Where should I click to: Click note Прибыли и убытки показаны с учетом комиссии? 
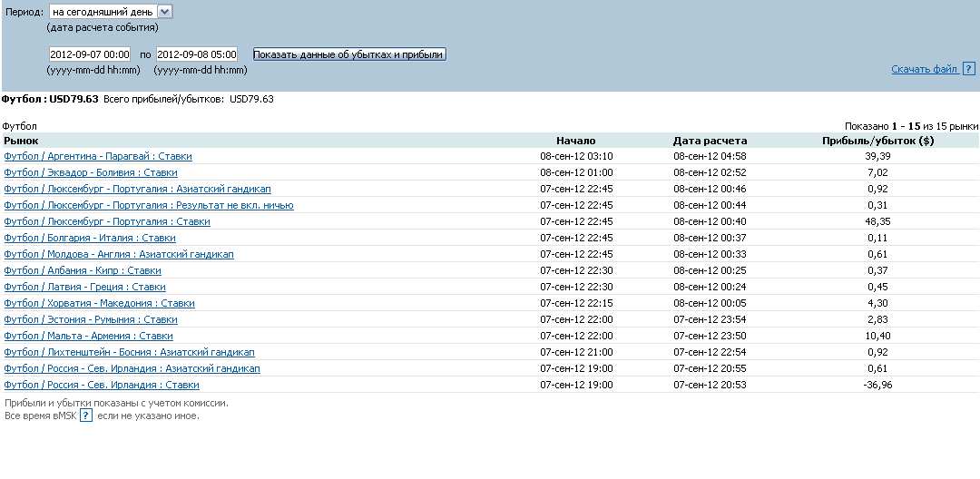(116, 403)
